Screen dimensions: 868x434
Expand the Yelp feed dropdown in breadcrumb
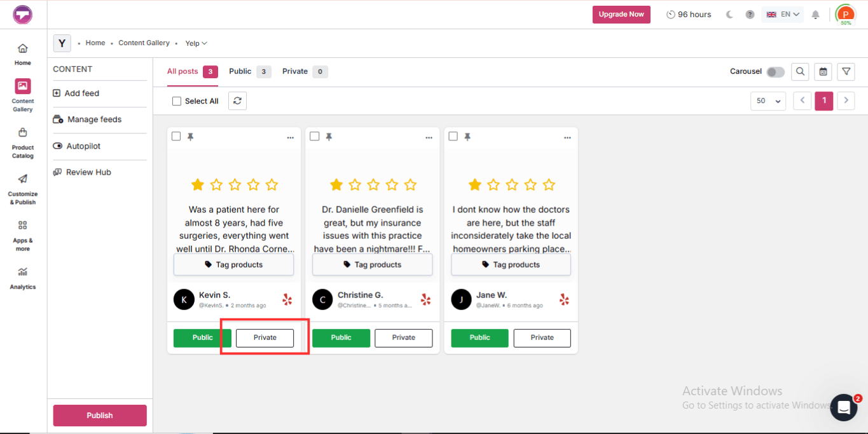(x=196, y=43)
